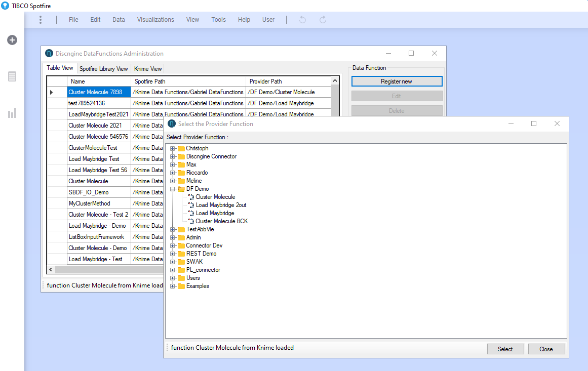Open the data table icon in the left sidebar
Viewport: 588px width, 371px height.
tap(12, 76)
